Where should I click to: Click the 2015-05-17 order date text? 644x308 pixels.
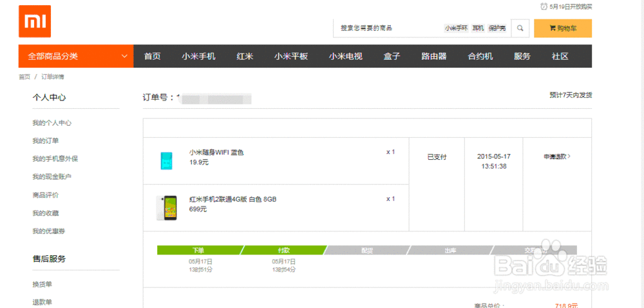[494, 157]
